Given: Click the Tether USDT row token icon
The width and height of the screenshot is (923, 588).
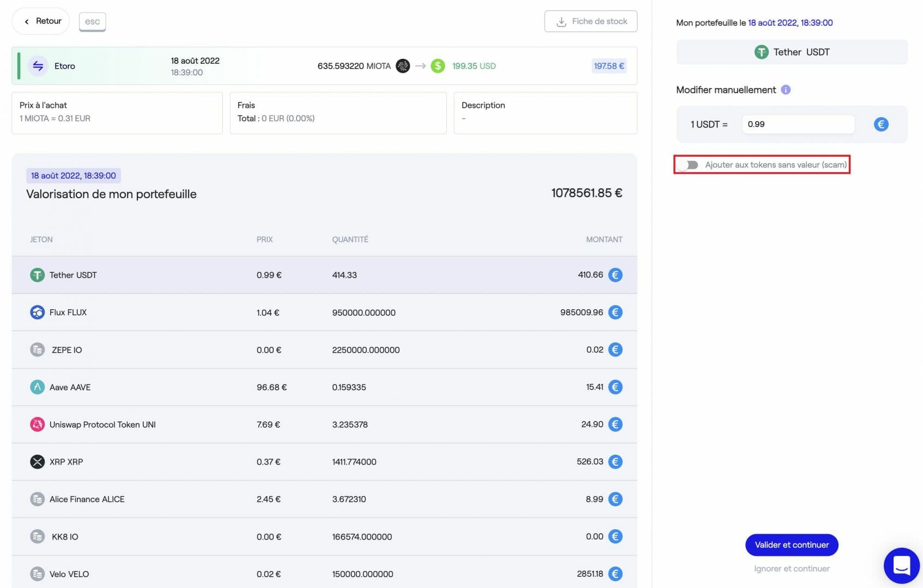Looking at the screenshot, I should tap(37, 275).
